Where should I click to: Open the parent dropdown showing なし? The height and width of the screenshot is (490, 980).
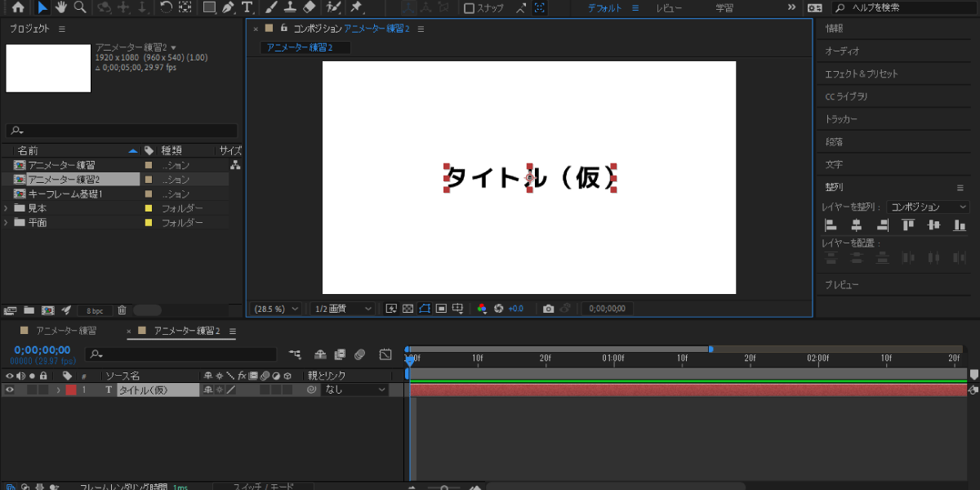(x=354, y=390)
